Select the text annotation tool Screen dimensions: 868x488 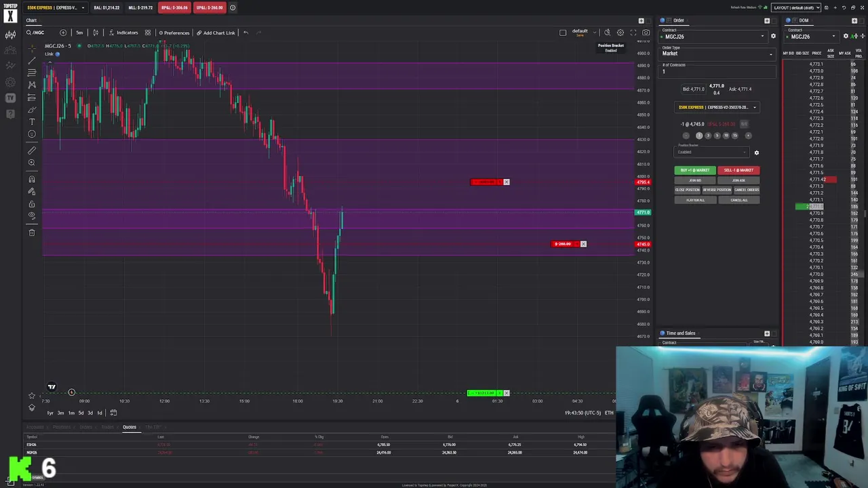point(32,122)
